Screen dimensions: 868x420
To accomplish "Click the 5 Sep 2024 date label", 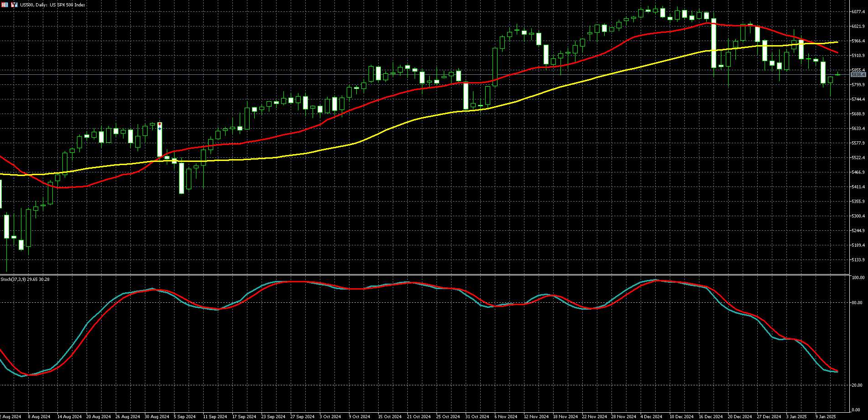I will tap(185, 417).
